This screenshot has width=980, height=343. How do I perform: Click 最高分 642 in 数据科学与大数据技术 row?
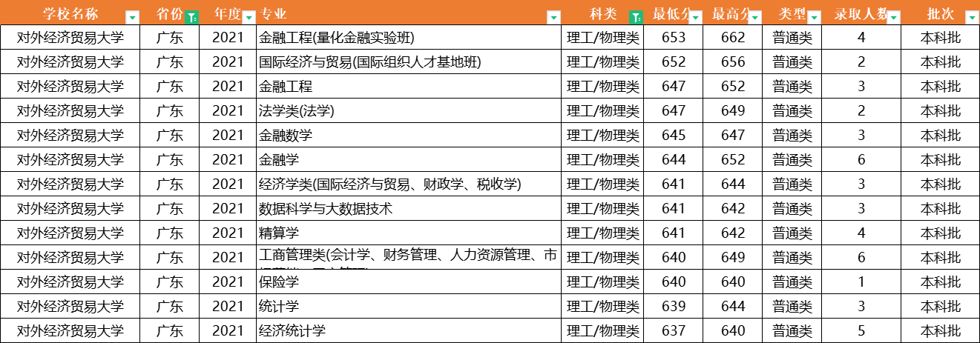[x=732, y=209]
